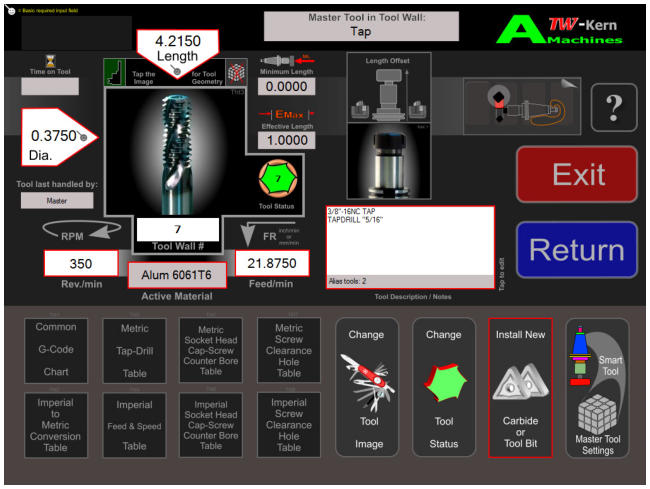Click the EMax effective length icon
650x489 pixels.
(x=287, y=114)
